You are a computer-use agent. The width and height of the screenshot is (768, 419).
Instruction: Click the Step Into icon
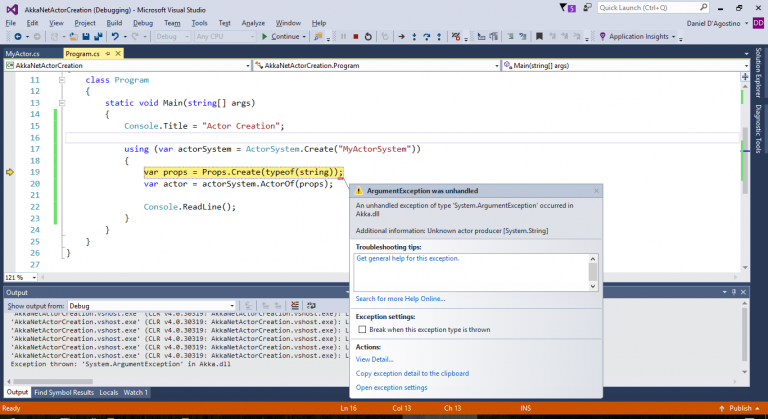click(414, 37)
